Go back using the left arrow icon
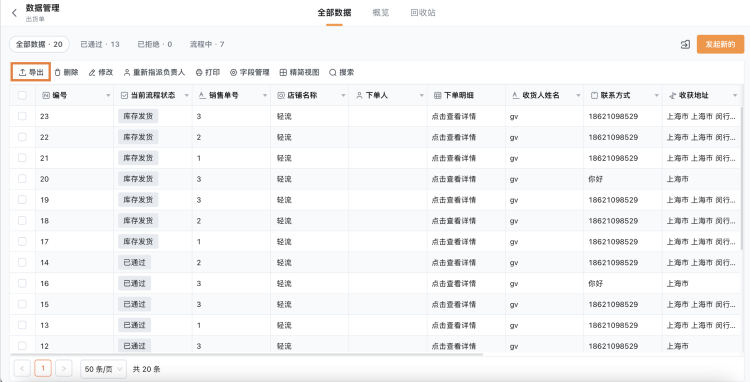Screen dimensions: 750x382 14,13
